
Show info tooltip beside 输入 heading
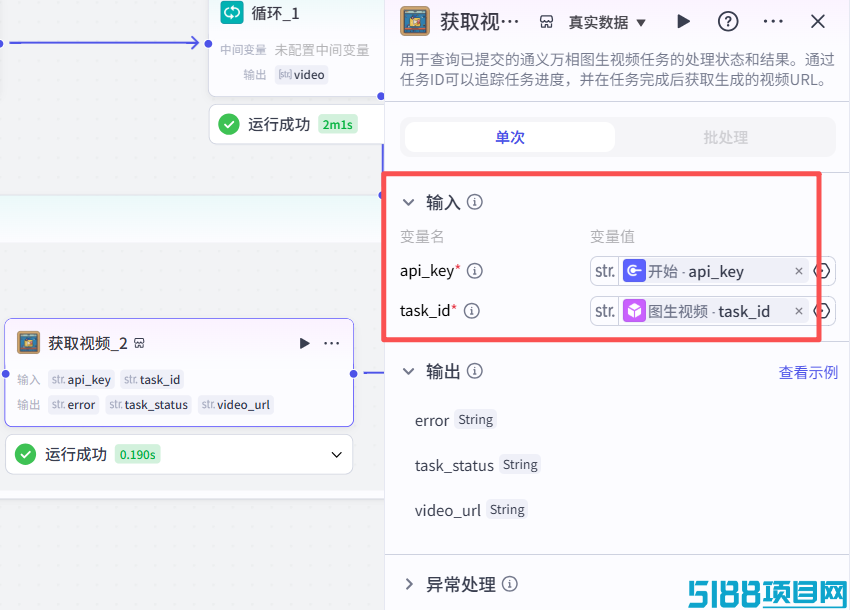click(475, 202)
